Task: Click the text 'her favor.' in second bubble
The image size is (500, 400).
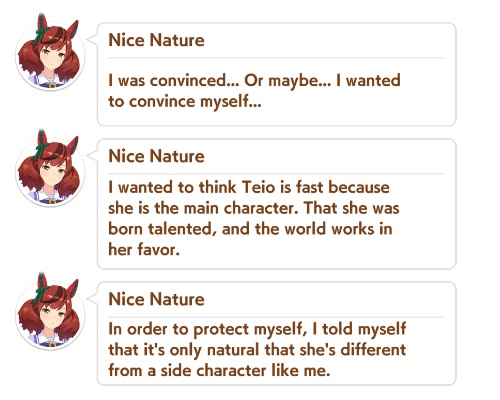Action: click(x=144, y=249)
